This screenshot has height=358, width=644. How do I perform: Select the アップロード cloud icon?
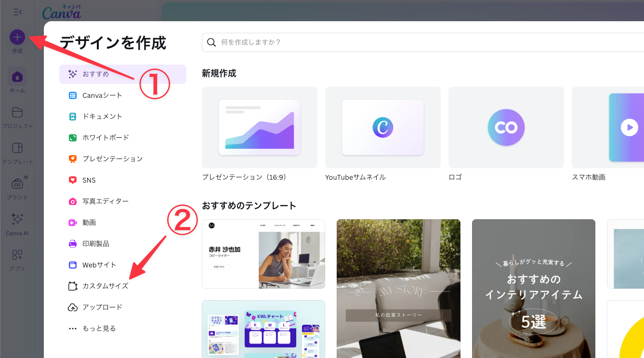pos(73,307)
